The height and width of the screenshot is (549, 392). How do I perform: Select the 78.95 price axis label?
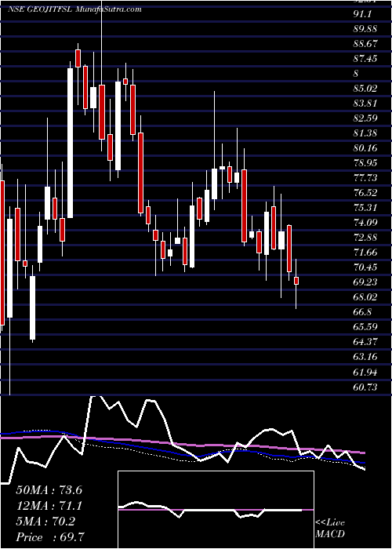click(x=365, y=163)
